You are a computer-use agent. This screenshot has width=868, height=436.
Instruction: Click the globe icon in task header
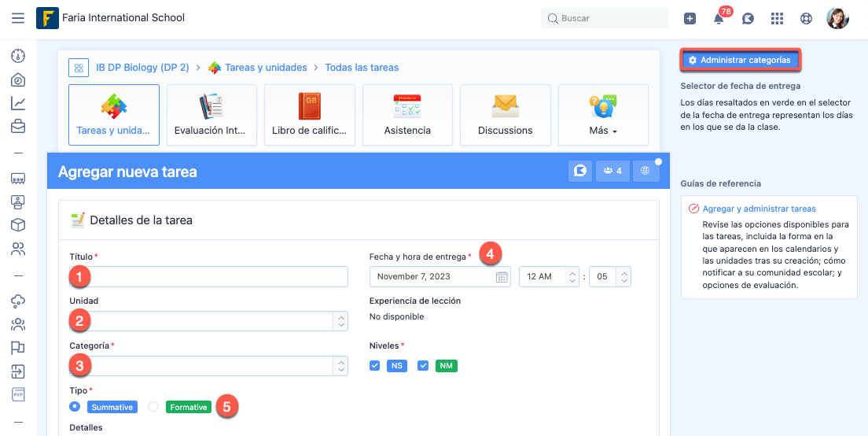[x=645, y=171]
